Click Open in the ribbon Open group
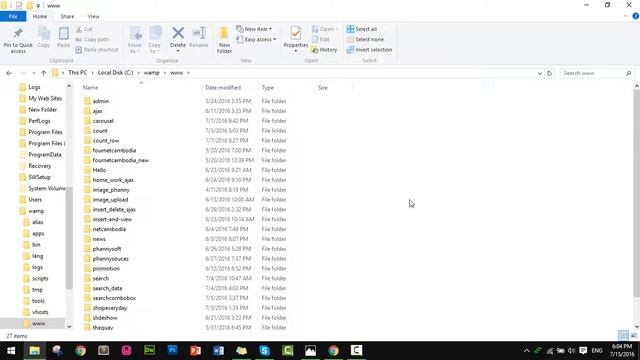This screenshot has height=360, width=640. [325, 29]
